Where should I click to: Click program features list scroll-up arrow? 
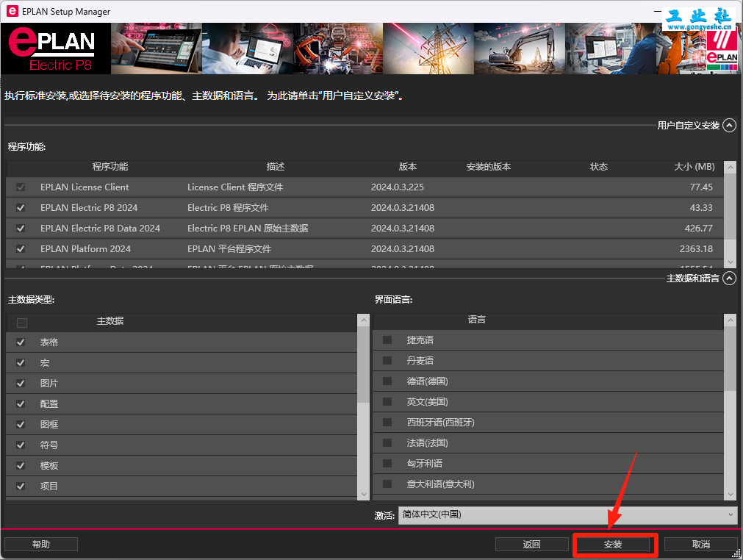click(731, 168)
